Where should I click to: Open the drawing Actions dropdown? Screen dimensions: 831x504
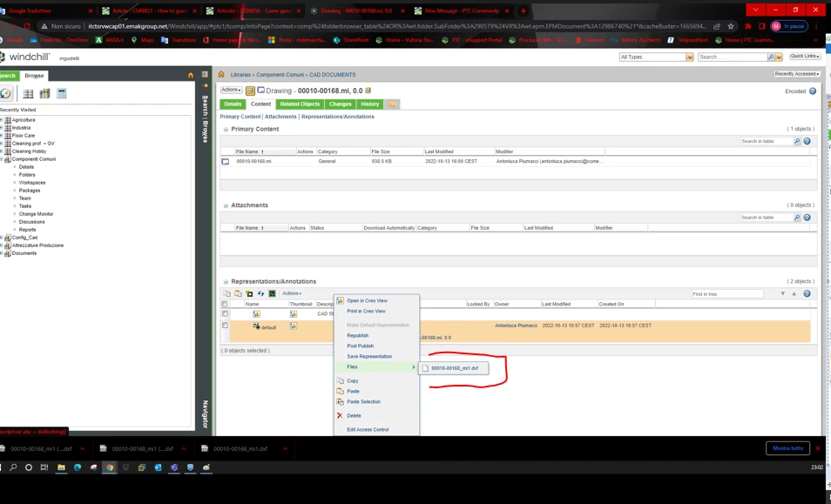coord(231,90)
